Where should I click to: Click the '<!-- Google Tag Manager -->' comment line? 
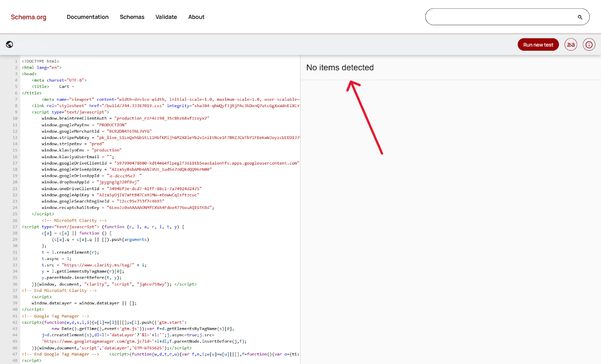[x=56, y=316]
